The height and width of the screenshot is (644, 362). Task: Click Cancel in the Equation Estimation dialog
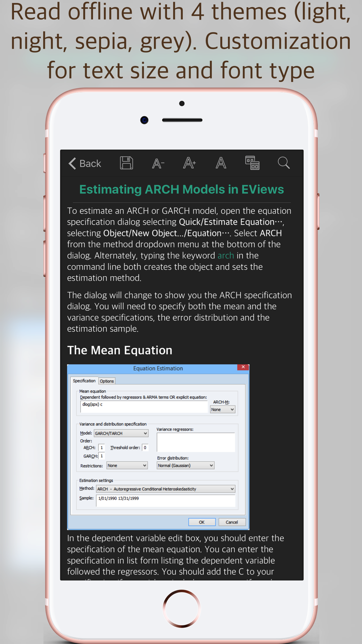point(232,522)
